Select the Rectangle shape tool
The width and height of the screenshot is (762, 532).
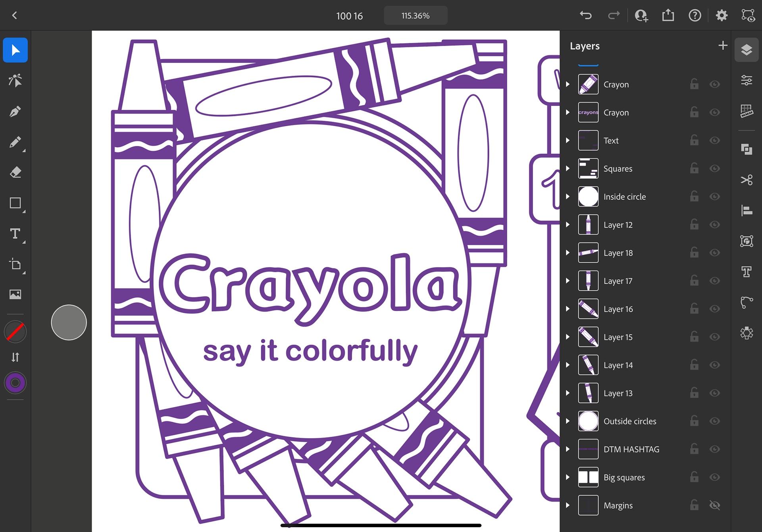pos(15,203)
